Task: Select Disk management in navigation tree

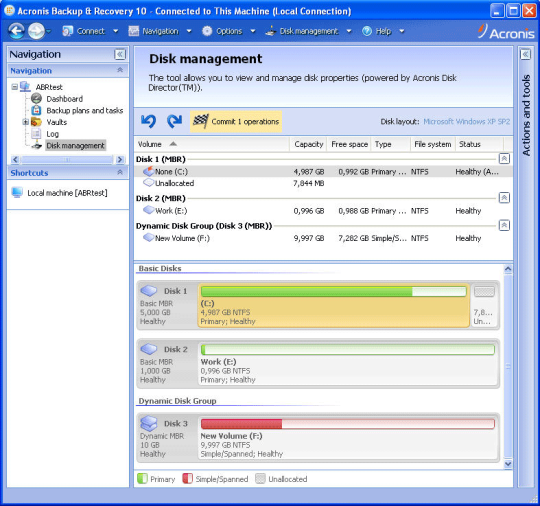Action: (75, 145)
